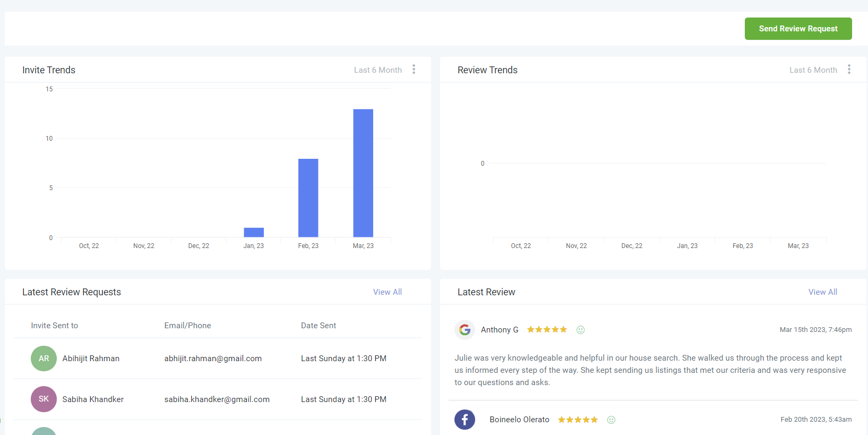Click smiley sentiment icon on Anthony G review

[x=580, y=330]
